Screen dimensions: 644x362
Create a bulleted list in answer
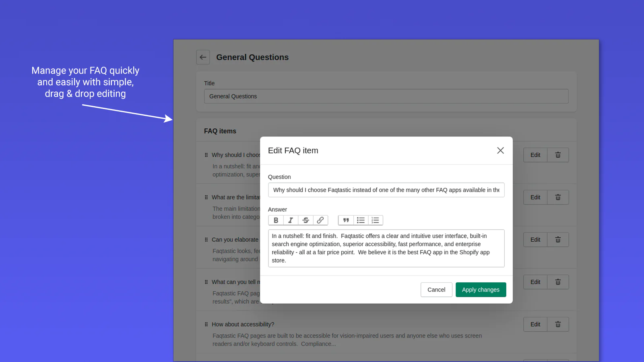[x=361, y=220]
